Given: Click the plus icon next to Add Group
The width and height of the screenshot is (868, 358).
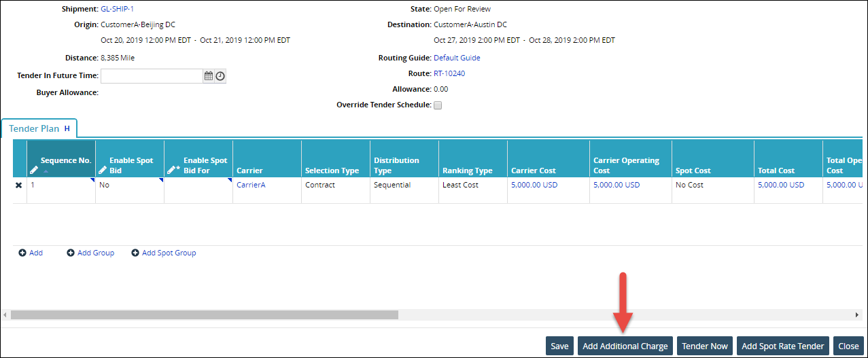Looking at the screenshot, I should click(71, 253).
